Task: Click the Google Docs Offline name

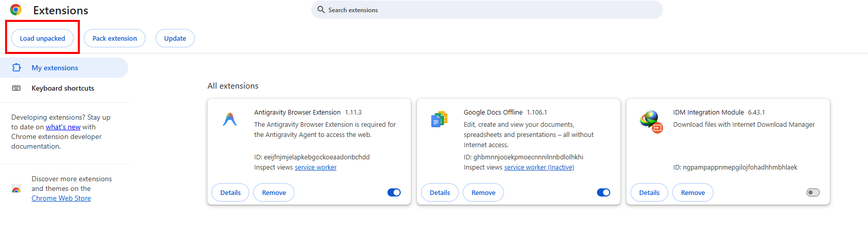Action: point(493,112)
